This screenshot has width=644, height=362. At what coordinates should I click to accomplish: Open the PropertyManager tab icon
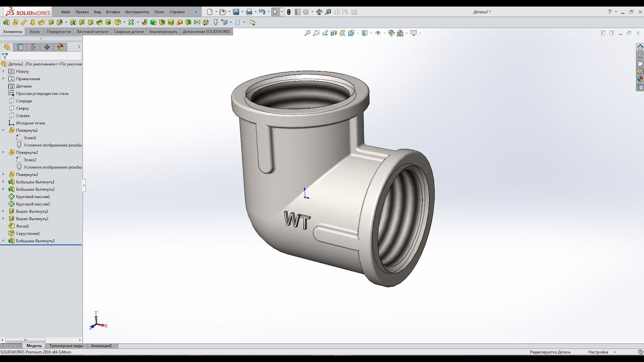point(20,47)
